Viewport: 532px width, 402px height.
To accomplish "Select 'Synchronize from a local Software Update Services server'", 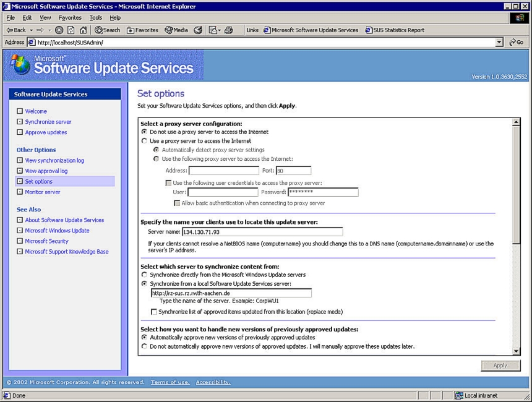I will [144, 284].
